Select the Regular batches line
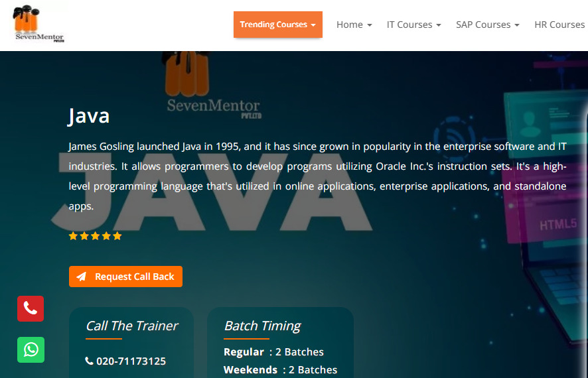Image resolution: width=588 pixels, height=378 pixels. pyautogui.click(x=273, y=352)
